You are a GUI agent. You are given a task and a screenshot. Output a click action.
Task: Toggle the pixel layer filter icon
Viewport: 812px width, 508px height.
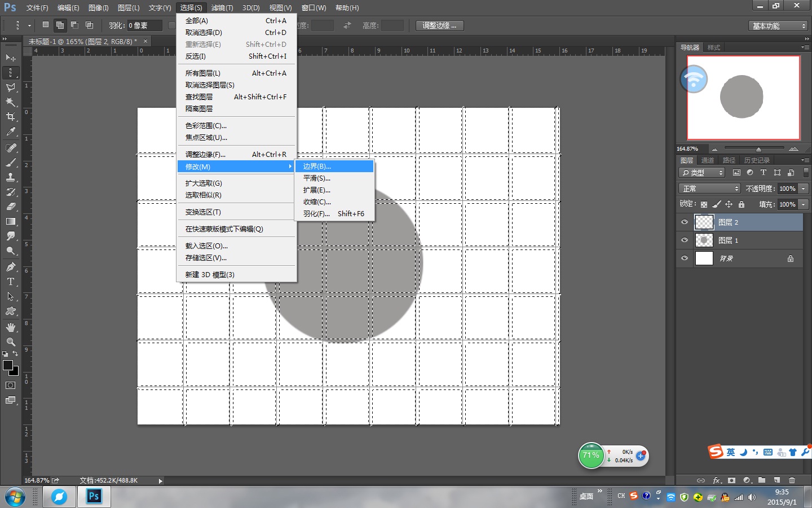pyautogui.click(x=736, y=173)
